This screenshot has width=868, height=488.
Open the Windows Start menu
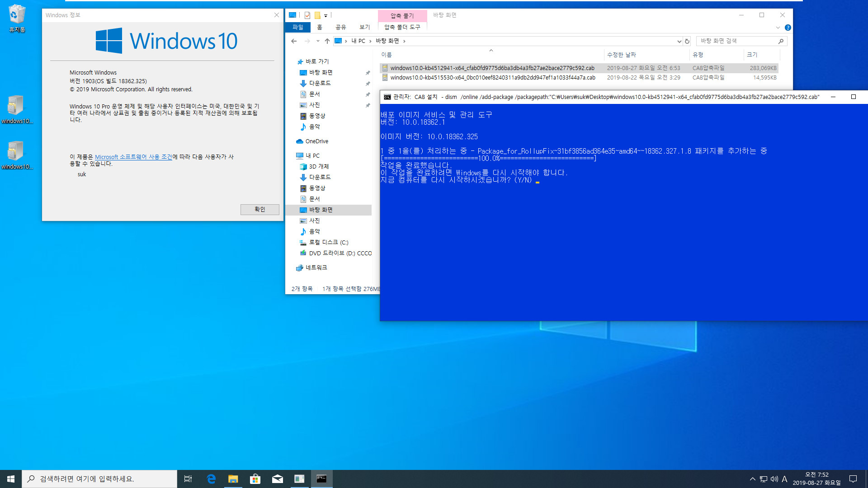pos(11,479)
